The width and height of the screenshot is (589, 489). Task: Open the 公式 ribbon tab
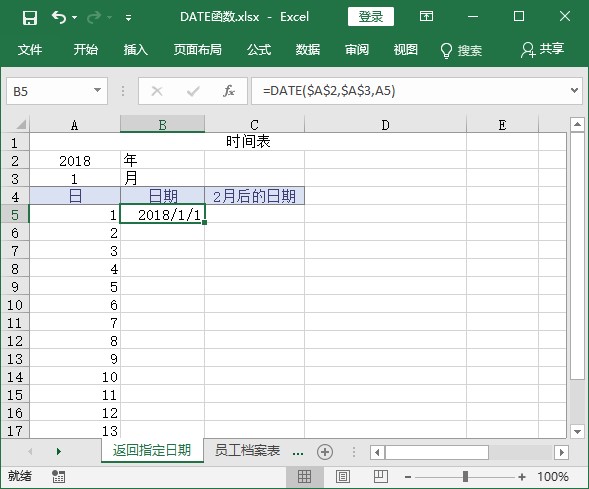[259, 50]
